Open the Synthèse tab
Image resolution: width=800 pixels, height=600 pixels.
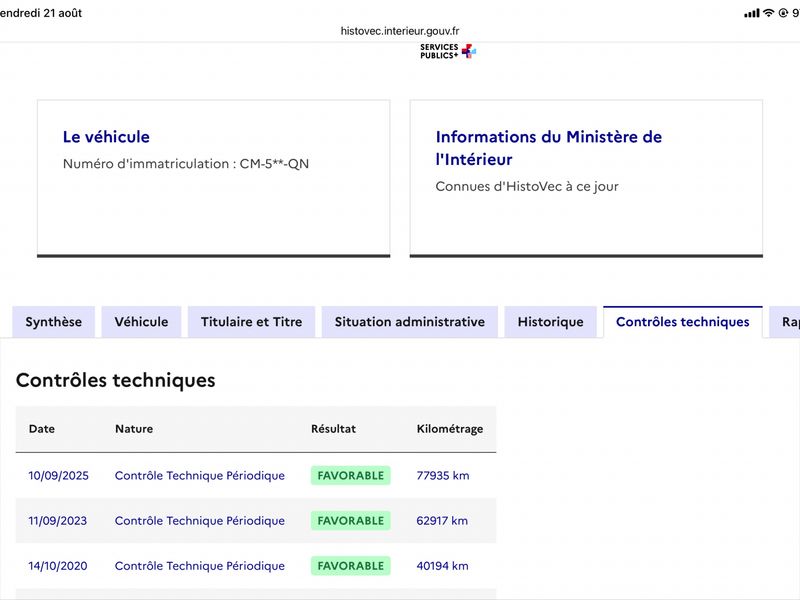[54, 322]
